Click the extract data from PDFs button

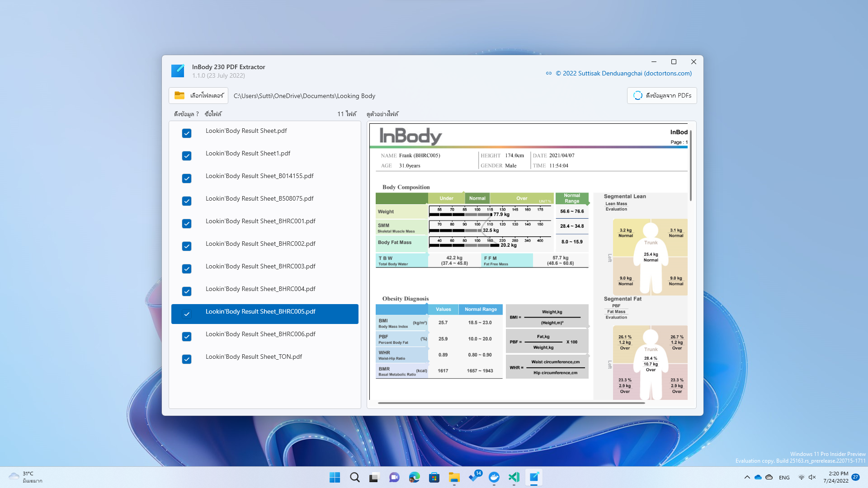click(x=662, y=95)
